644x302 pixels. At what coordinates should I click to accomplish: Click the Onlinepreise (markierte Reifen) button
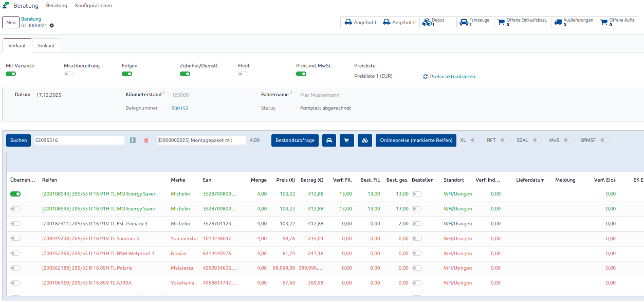pos(416,140)
